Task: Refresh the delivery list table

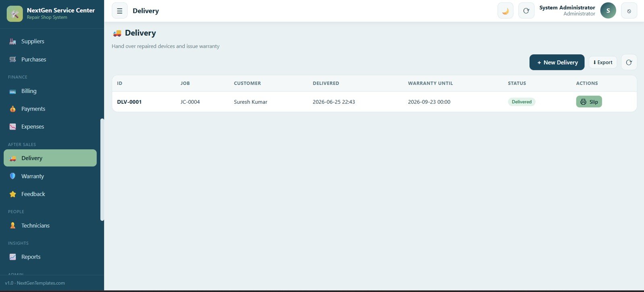Action: tap(629, 62)
